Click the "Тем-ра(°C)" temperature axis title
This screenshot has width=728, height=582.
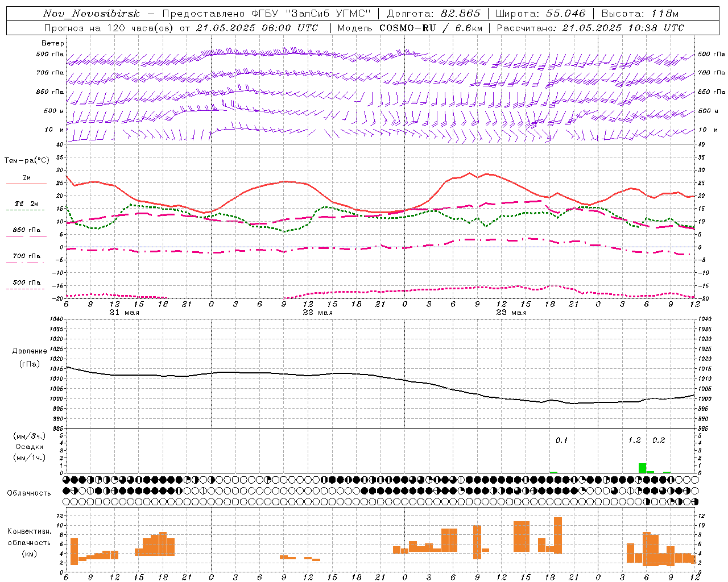point(27,161)
